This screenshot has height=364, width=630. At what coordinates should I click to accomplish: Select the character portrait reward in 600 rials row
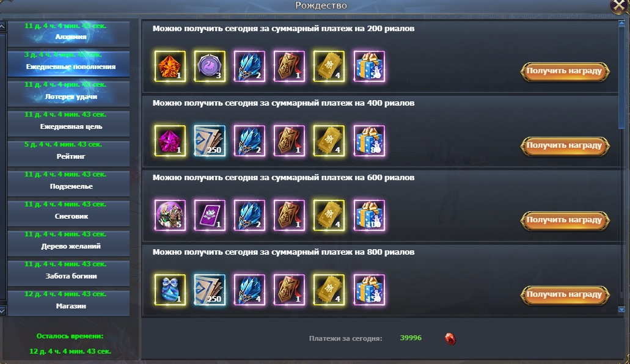pos(170,216)
